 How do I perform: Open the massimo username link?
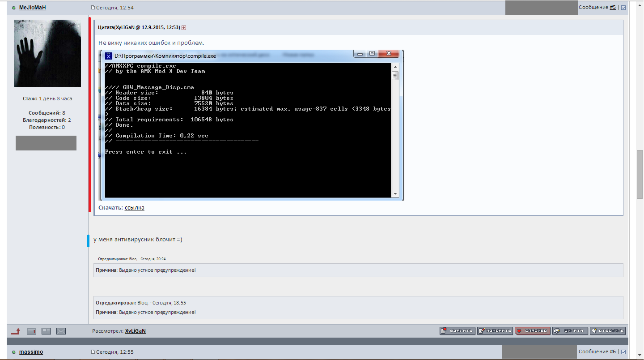coord(31,352)
